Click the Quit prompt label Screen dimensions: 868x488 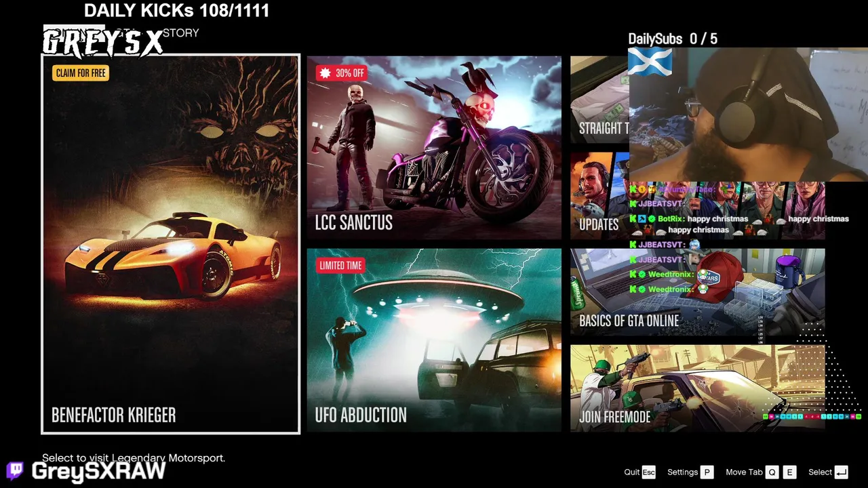pos(632,472)
